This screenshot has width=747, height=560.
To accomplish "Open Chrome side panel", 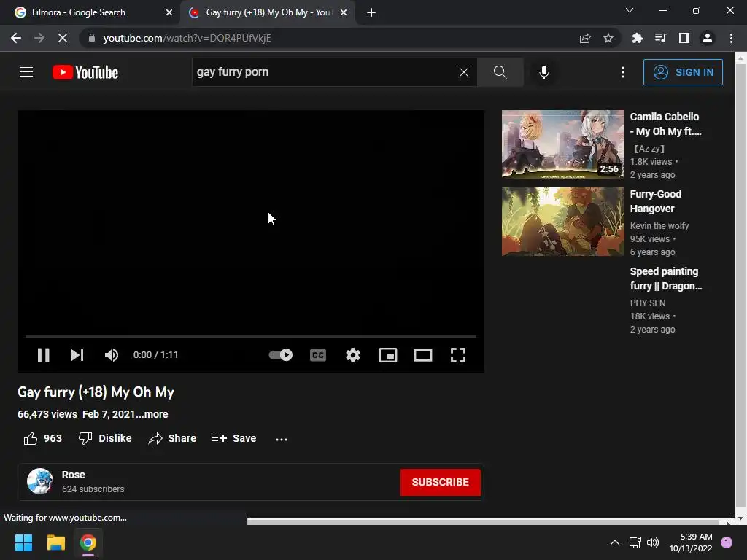I will (x=684, y=38).
